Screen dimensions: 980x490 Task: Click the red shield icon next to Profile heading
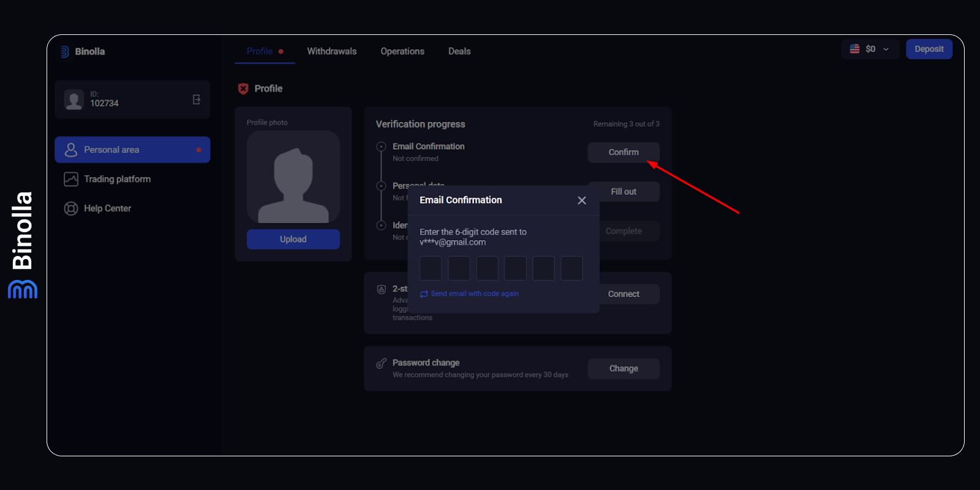pyautogui.click(x=243, y=89)
